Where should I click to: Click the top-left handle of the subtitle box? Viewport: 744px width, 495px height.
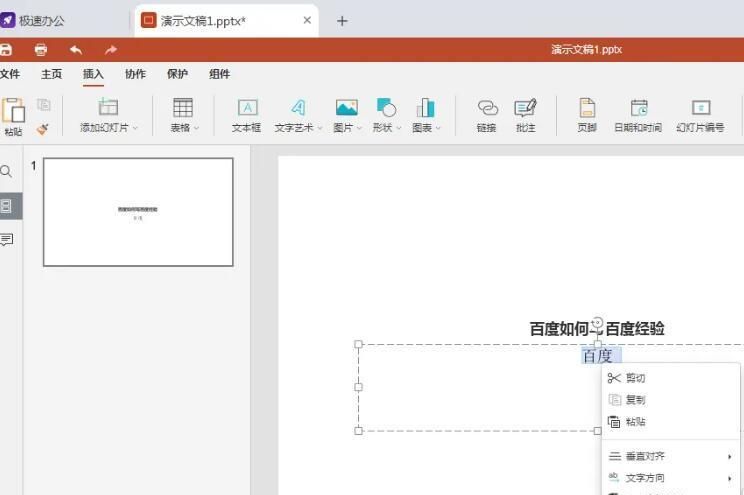click(x=359, y=344)
